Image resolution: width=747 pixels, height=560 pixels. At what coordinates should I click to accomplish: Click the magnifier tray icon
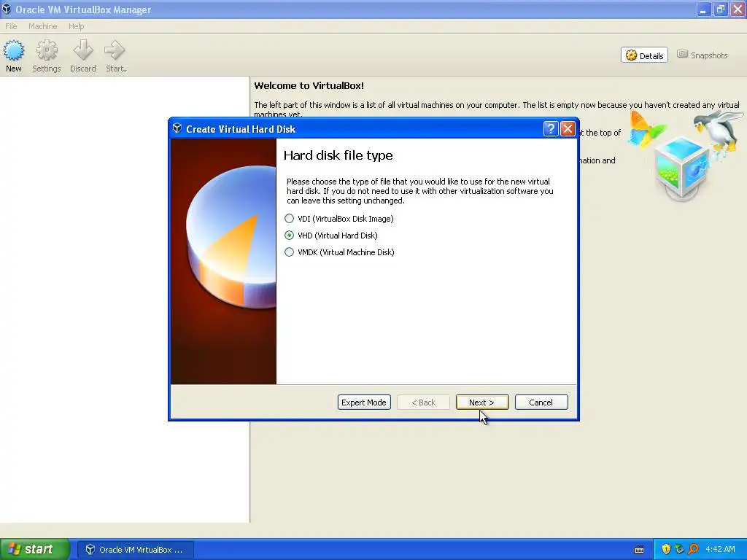693,550
